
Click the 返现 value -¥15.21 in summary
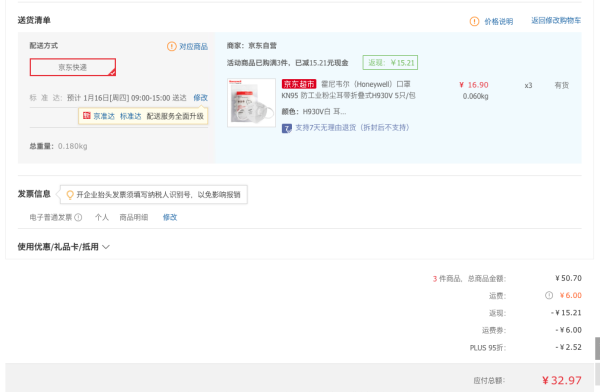566,313
